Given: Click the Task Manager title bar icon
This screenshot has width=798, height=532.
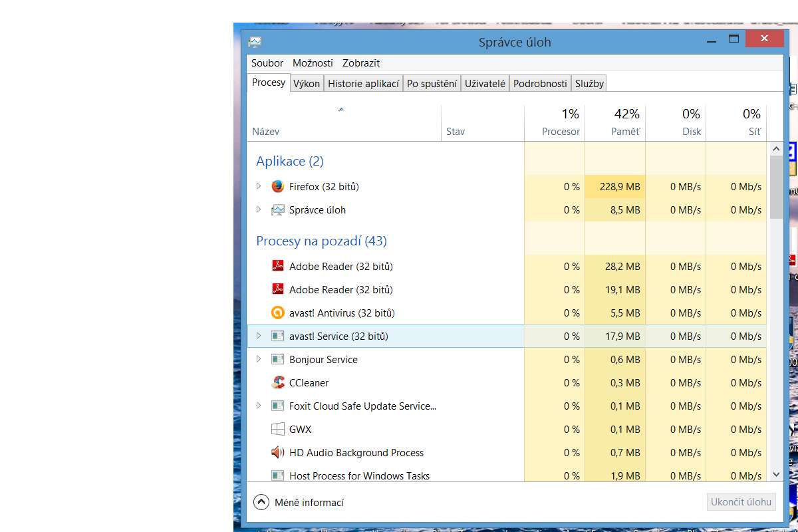Looking at the screenshot, I should pos(255,42).
